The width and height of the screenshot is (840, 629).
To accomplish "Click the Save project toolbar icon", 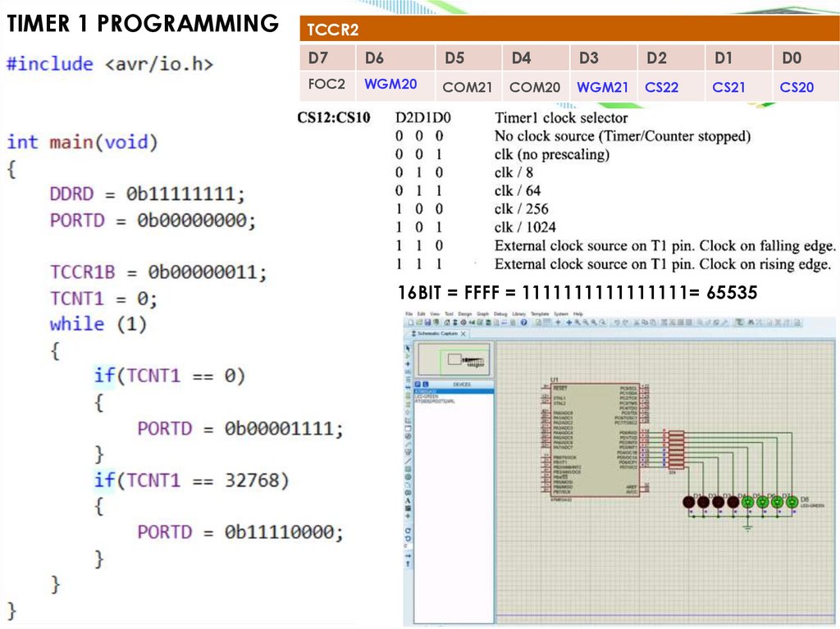I will (427, 323).
